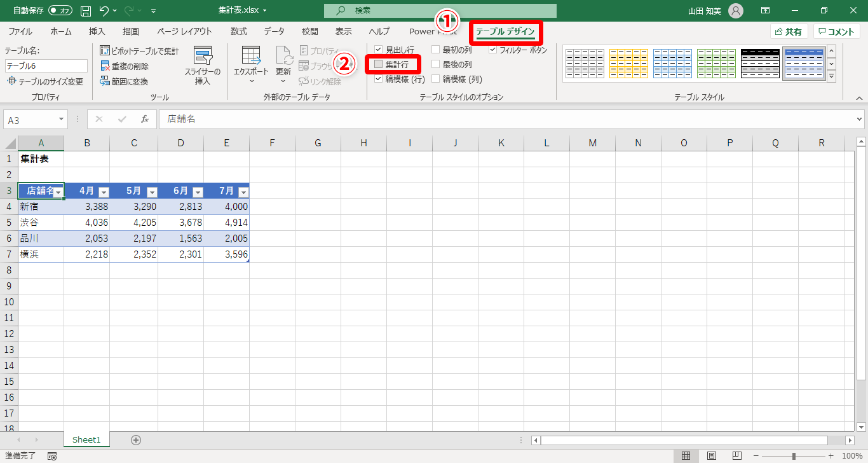Toggle the AutoSave (自動保存) switch
The image size is (868, 463).
click(60, 11)
